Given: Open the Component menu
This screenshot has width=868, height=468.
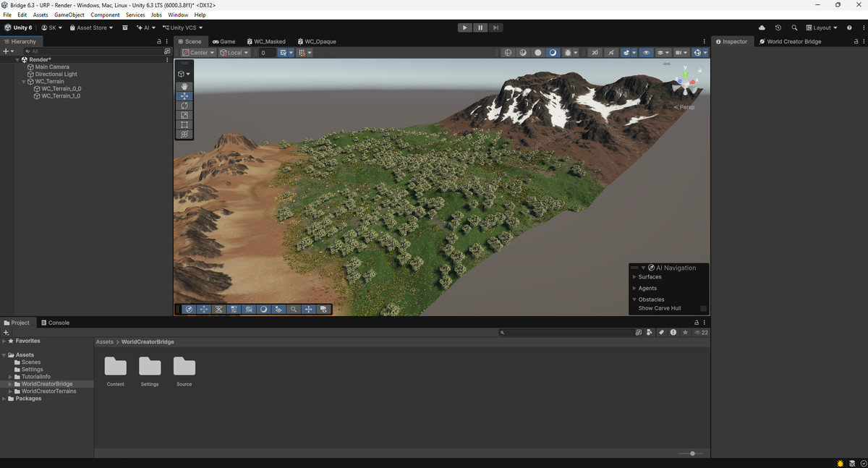Looking at the screenshot, I should [105, 14].
